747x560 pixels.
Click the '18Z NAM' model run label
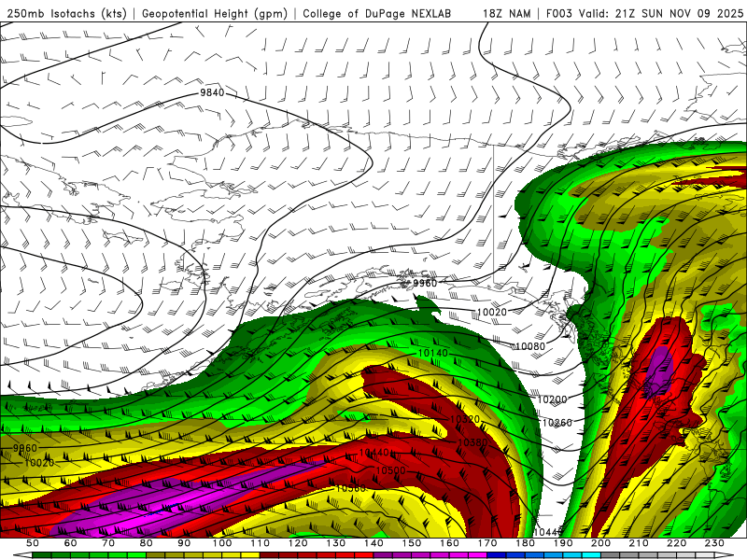pyautogui.click(x=507, y=13)
